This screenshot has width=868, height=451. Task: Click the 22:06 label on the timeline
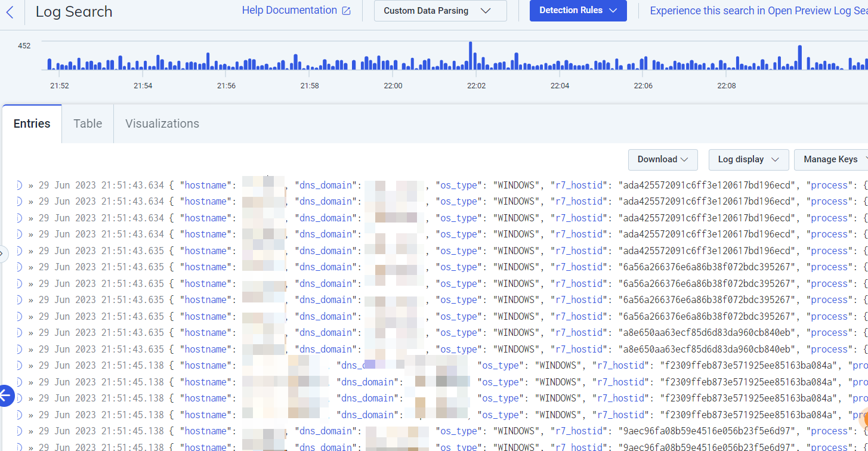tap(643, 86)
